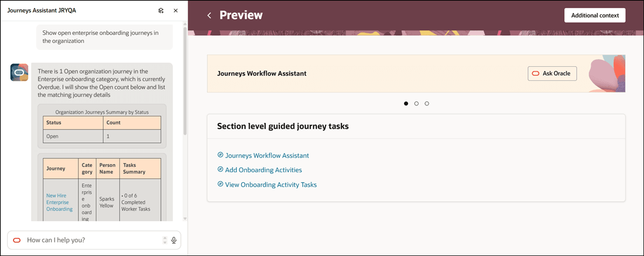The width and height of the screenshot is (644, 256).
Task: Open New Hire Enterprise Onboarding journey link
Action: [x=60, y=202]
